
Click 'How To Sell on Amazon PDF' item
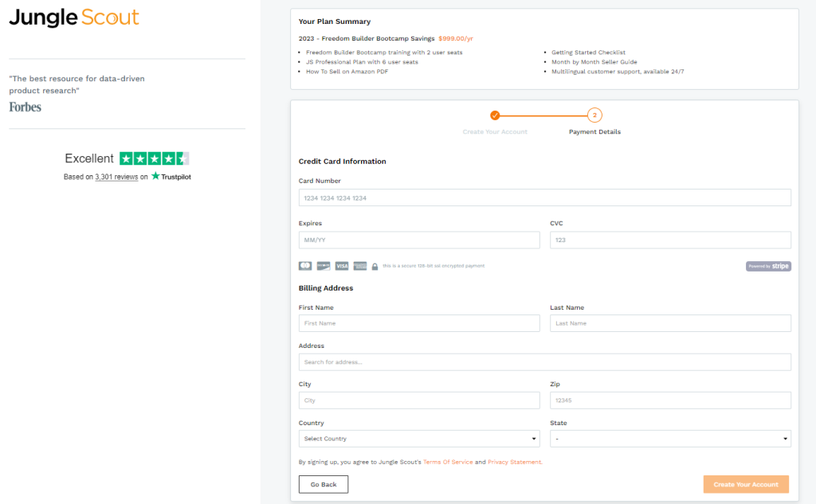coord(347,72)
